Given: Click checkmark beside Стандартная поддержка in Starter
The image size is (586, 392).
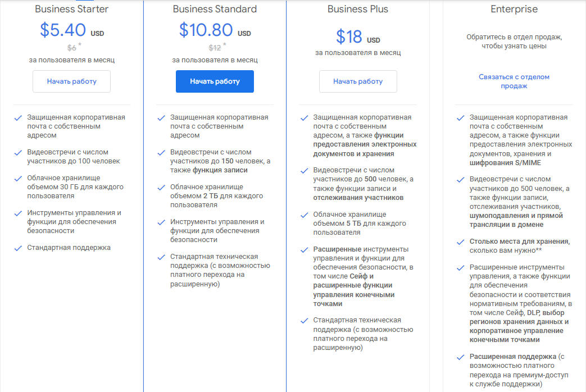Looking at the screenshot, I should [x=18, y=248].
